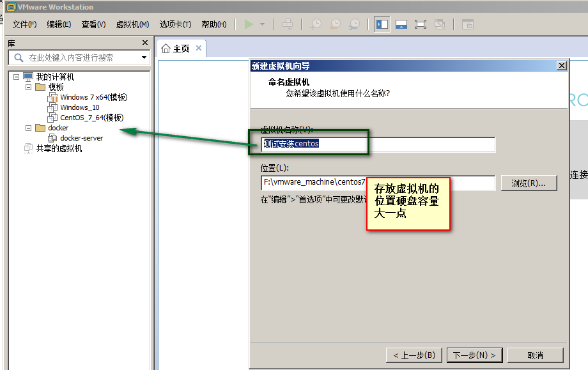The width and height of the screenshot is (588, 370).
Task: Click the library search magnifier icon
Action: pos(19,58)
